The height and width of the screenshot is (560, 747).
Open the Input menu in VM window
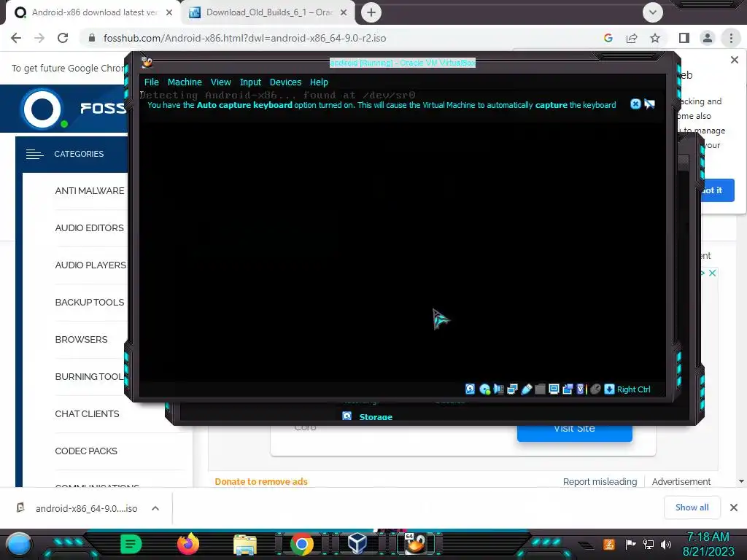[251, 82]
